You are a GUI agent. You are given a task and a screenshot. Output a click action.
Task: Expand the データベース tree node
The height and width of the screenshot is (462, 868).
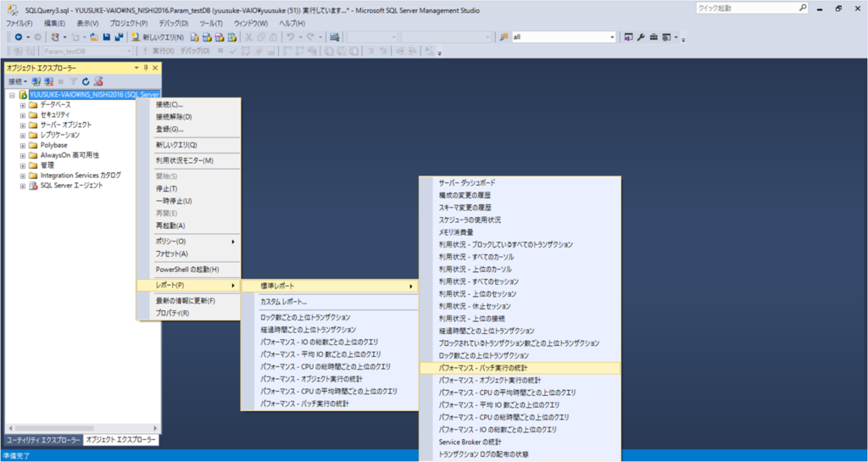[x=23, y=105]
